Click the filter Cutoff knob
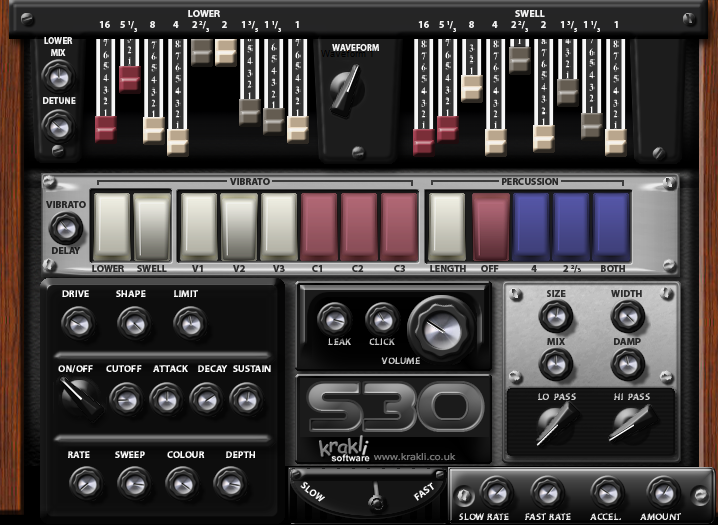718x525 pixels. [x=124, y=399]
